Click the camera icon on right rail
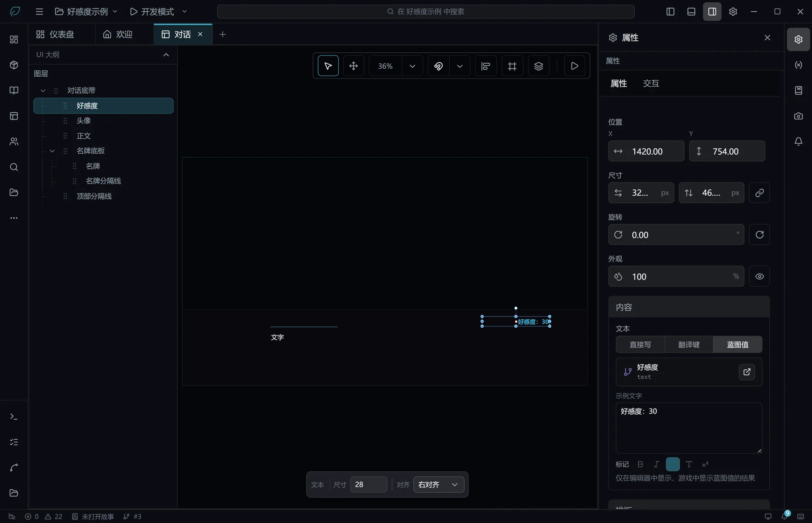 coord(798,116)
